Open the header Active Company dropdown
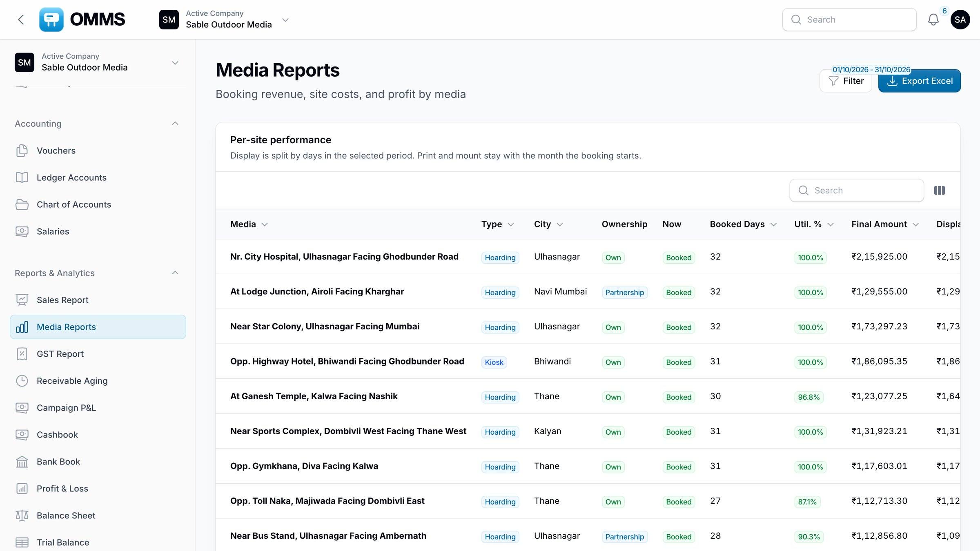The image size is (980, 551). (225, 20)
